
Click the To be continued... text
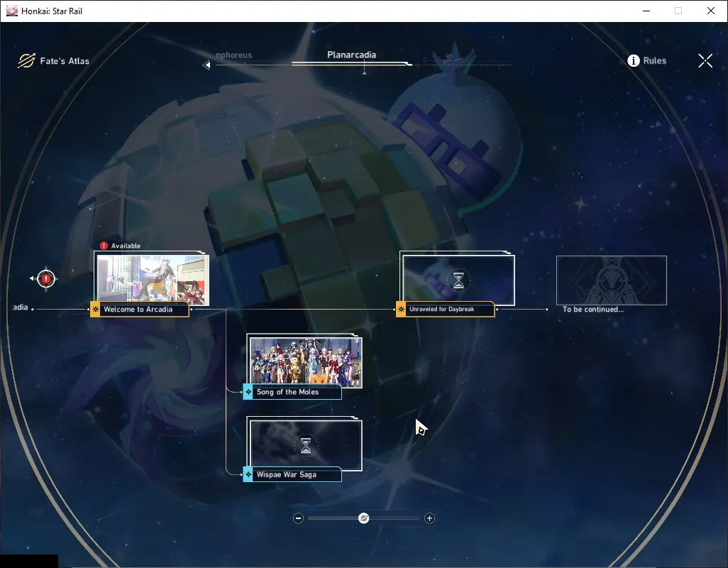tap(593, 310)
